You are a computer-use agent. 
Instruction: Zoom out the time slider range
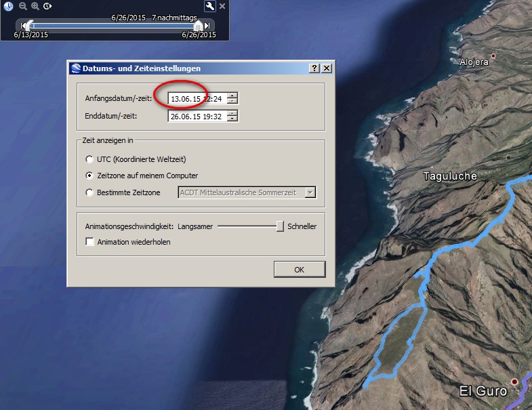coord(23,6)
